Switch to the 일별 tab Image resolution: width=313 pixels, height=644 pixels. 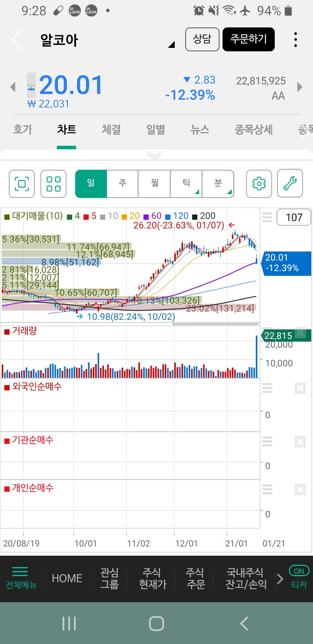point(156,130)
